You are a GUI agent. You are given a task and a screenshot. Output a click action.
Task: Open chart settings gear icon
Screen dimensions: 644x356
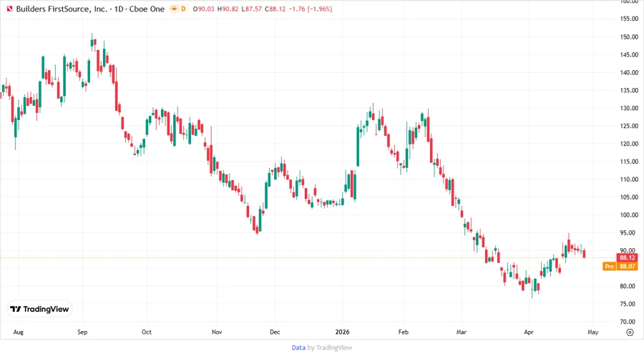click(630, 332)
